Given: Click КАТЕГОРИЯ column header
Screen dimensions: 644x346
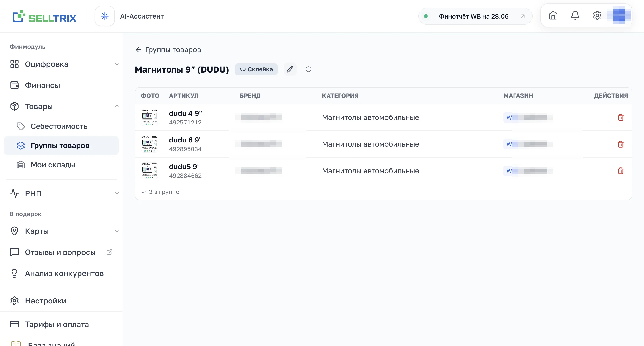Looking at the screenshot, I should (340, 96).
